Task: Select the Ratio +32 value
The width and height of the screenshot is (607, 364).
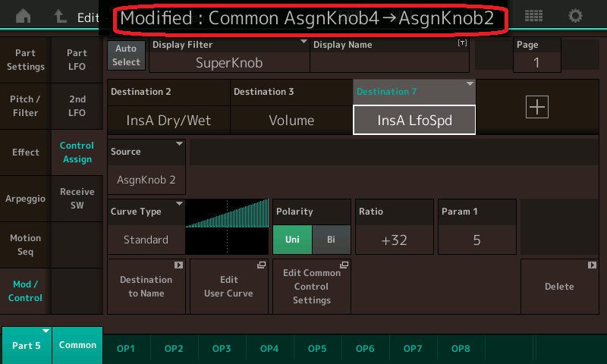Action: [x=394, y=240]
